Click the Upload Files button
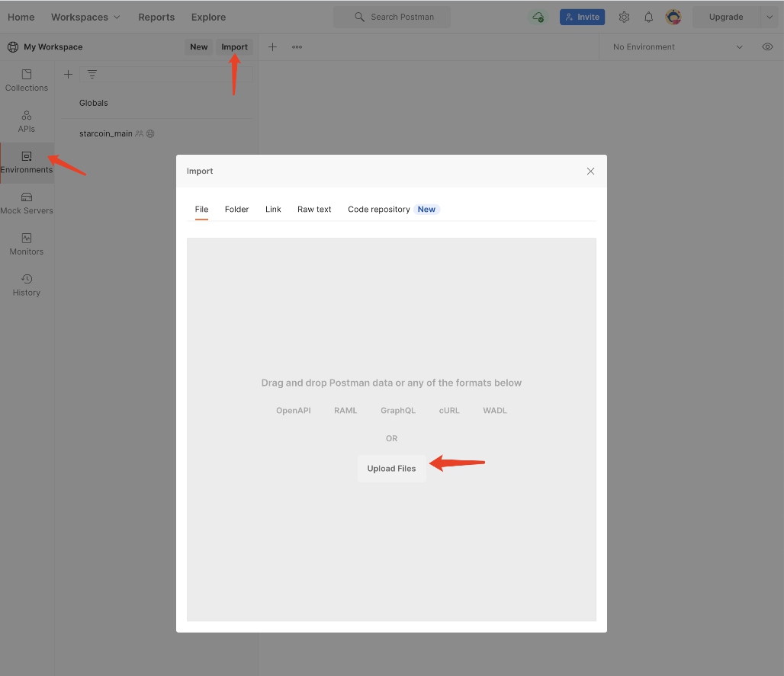 pos(391,469)
